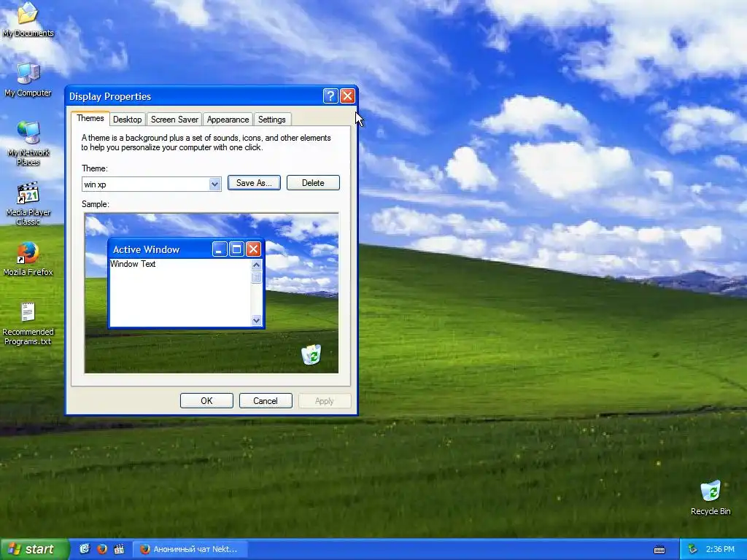Open the My Documents desktop icon
Screen dimensions: 747x560
(x=28, y=19)
